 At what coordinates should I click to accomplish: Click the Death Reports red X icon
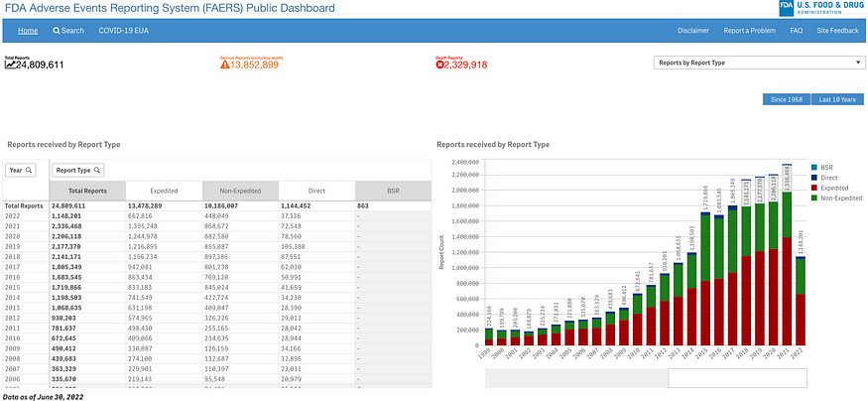(440, 65)
